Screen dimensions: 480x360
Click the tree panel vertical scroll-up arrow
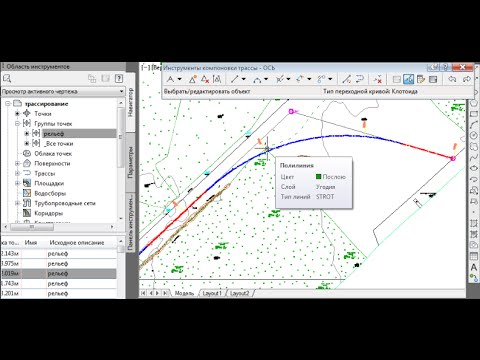point(120,104)
